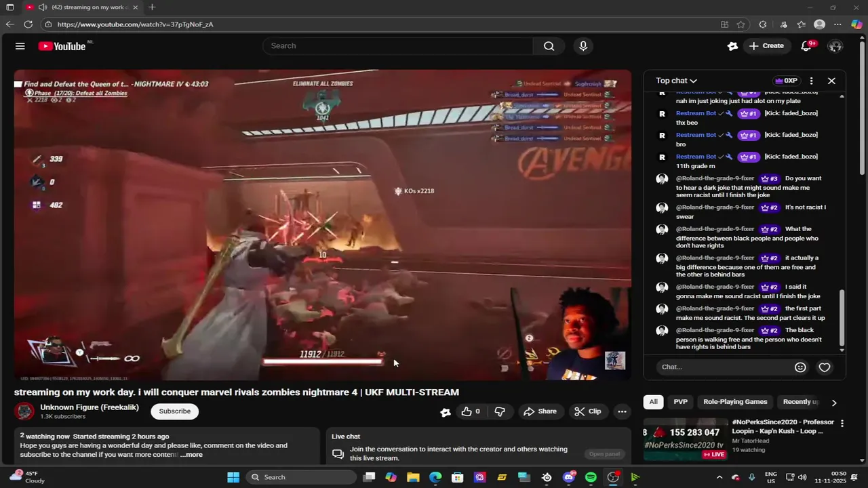Open the emoji picker in chat
This screenshot has width=868, height=488.
pyautogui.click(x=800, y=367)
